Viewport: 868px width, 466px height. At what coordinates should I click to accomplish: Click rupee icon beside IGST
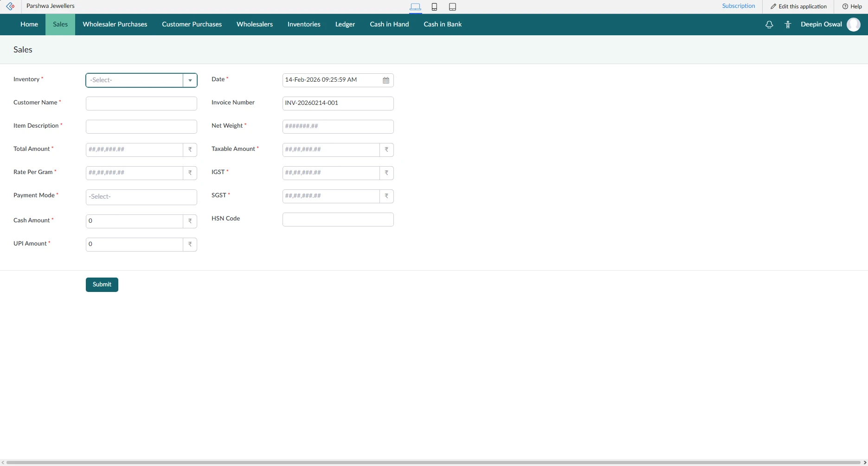[x=386, y=173]
